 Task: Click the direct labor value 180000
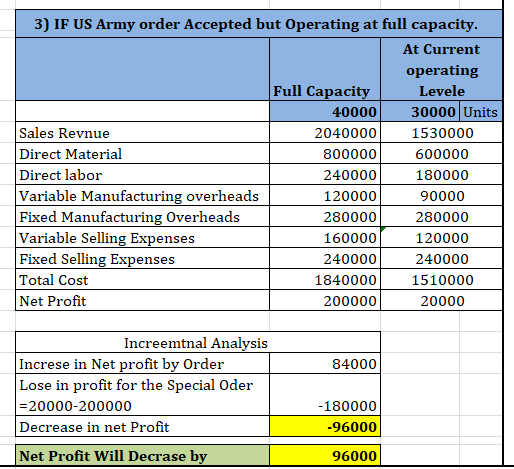[441, 175]
